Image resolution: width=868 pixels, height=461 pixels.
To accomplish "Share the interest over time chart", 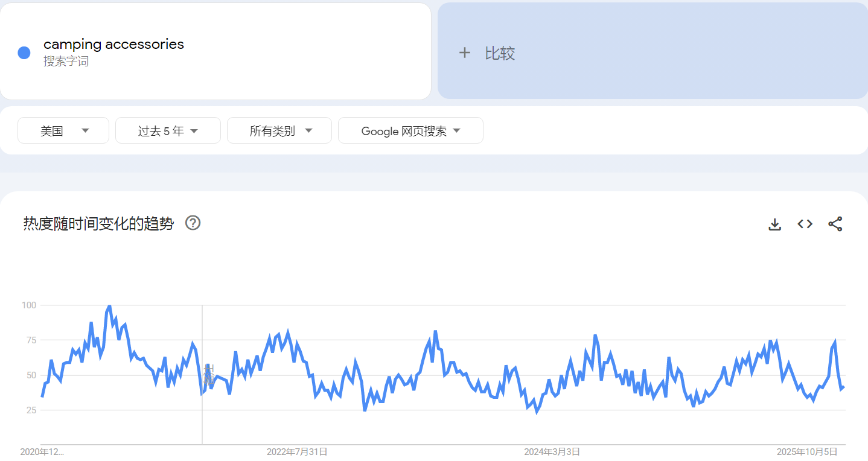I will pyautogui.click(x=835, y=224).
